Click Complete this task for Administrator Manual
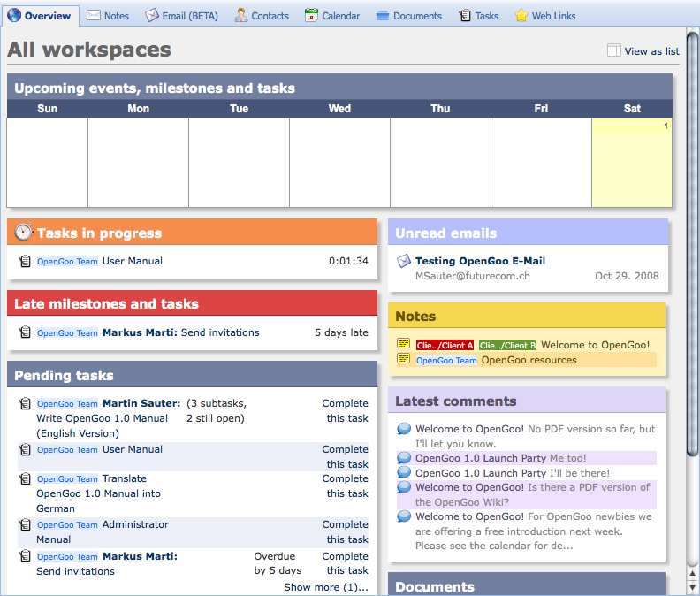Image resolution: width=700 pixels, height=596 pixels. 345,531
